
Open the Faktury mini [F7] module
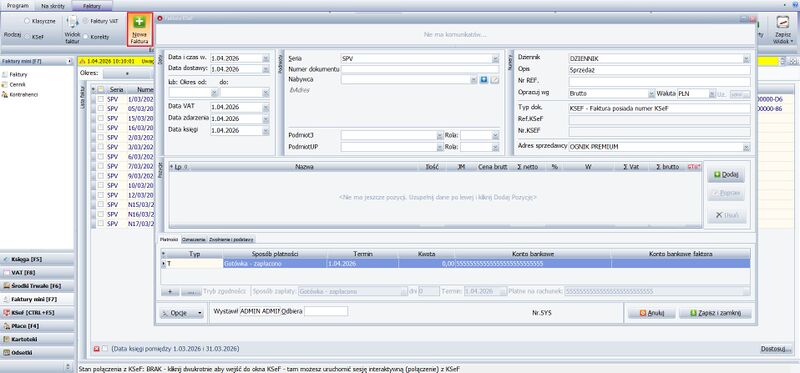(37, 299)
